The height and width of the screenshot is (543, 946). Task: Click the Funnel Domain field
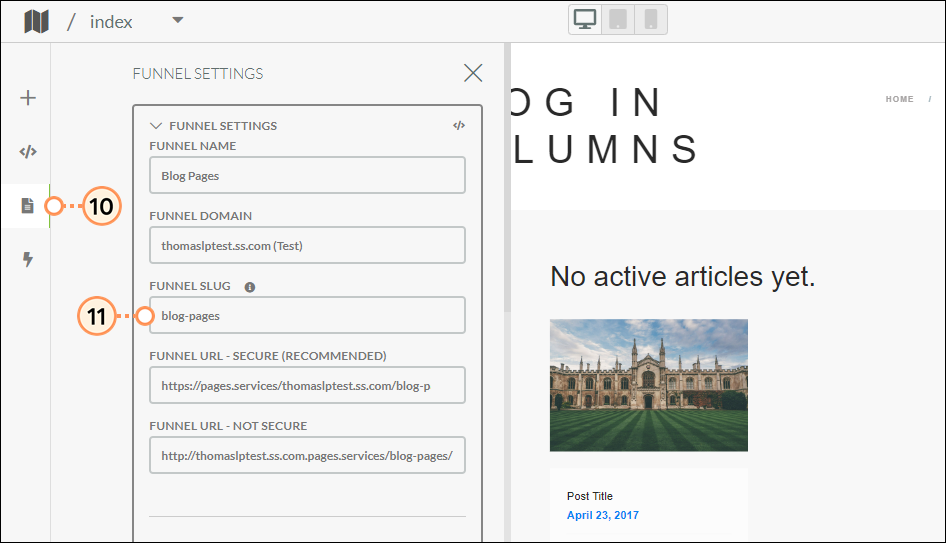tap(307, 245)
